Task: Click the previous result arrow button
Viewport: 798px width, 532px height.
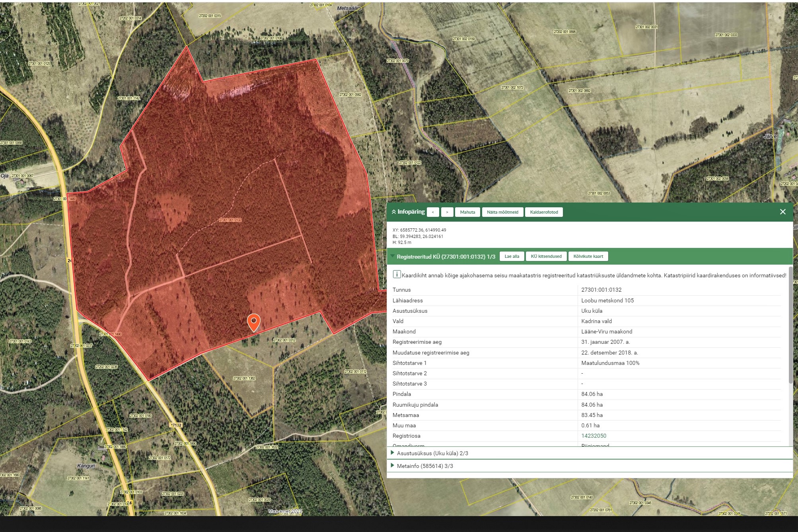Action: [433, 212]
